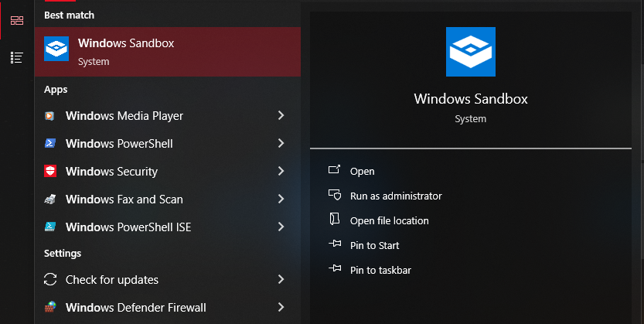
Task: Expand Windows Media Player options chevron
Action: click(x=281, y=115)
